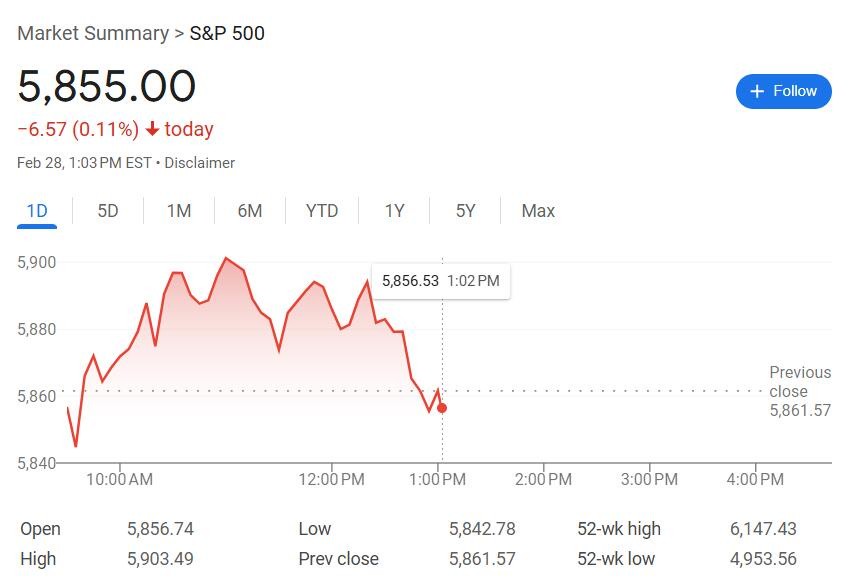863x585 pixels.
Task: Click the red down arrow beside today
Action: pos(152,129)
